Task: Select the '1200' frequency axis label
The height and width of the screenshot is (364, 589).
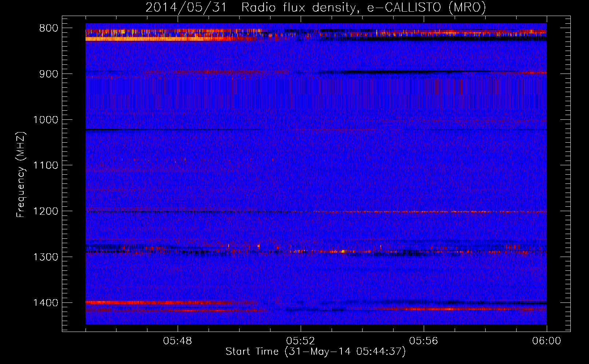Action: (x=46, y=211)
